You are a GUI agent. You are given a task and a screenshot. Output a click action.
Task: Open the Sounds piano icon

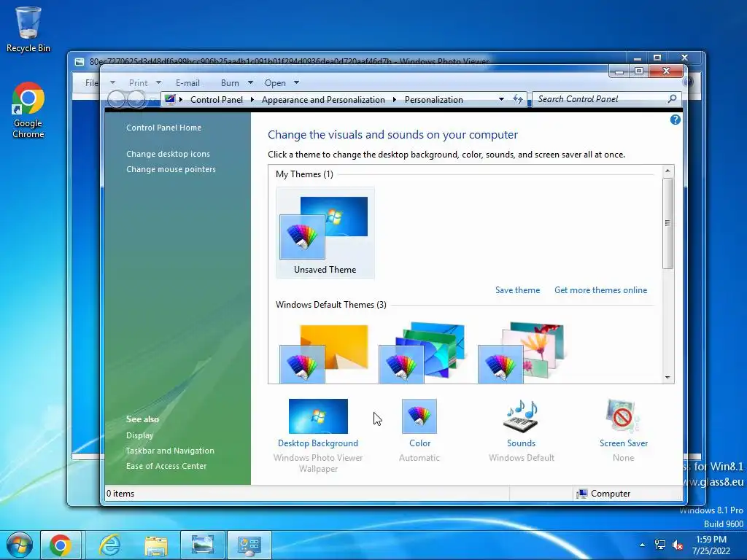(521, 416)
